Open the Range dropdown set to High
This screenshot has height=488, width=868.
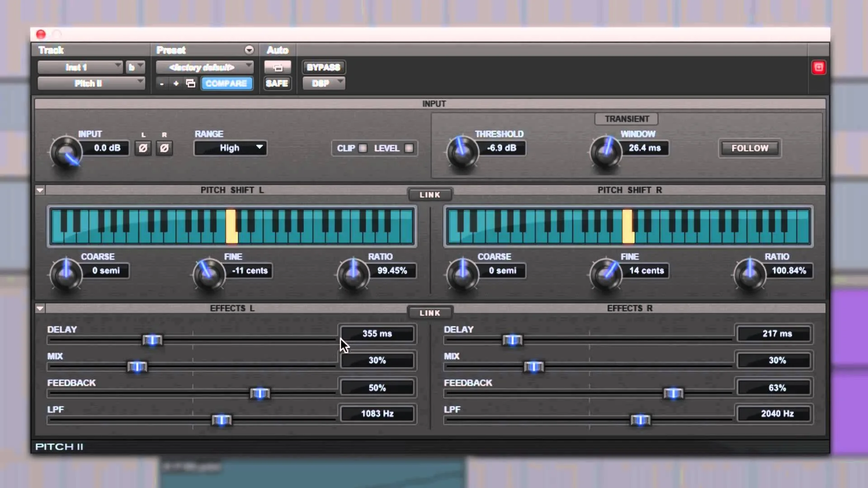230,148
